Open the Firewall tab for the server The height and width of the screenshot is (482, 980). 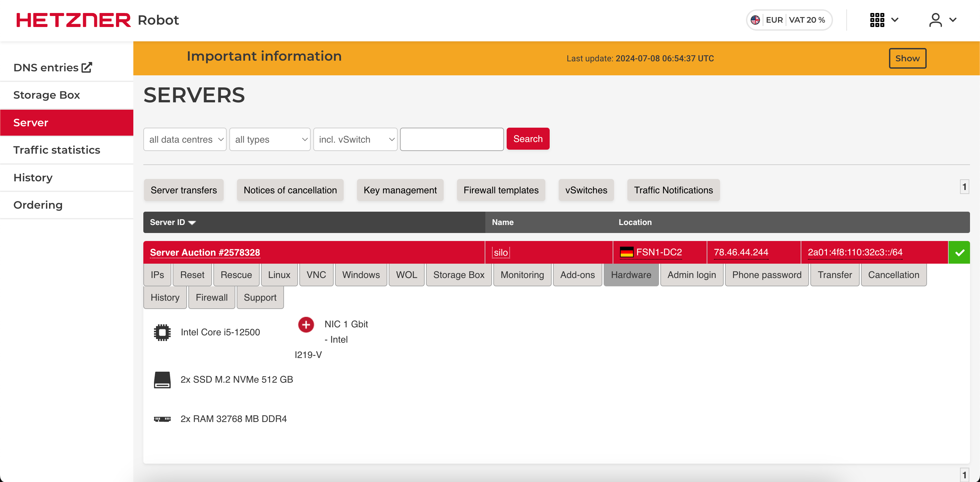click(x=212, y=297)
